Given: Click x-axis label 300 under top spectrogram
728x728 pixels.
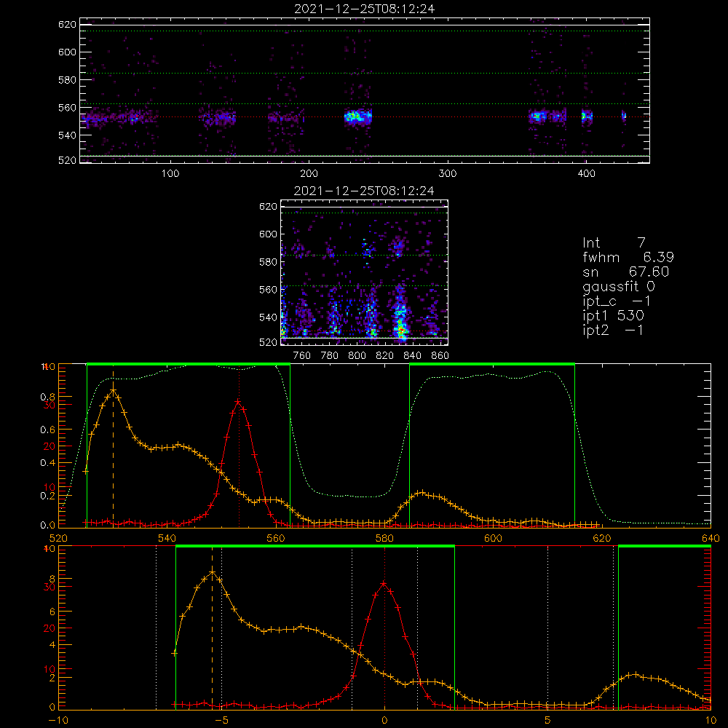Looking at the screenshot, I should click(x=448, y=174).
